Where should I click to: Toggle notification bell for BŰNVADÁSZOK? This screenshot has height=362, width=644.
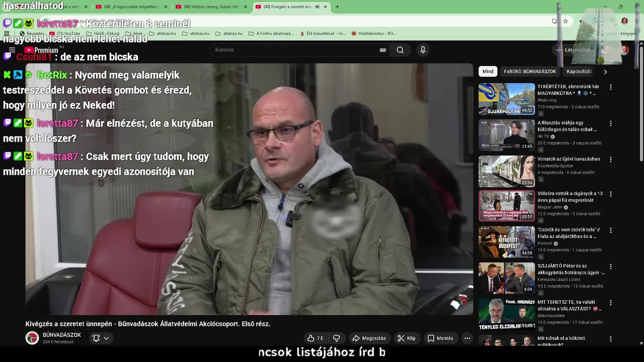point(96,338)
